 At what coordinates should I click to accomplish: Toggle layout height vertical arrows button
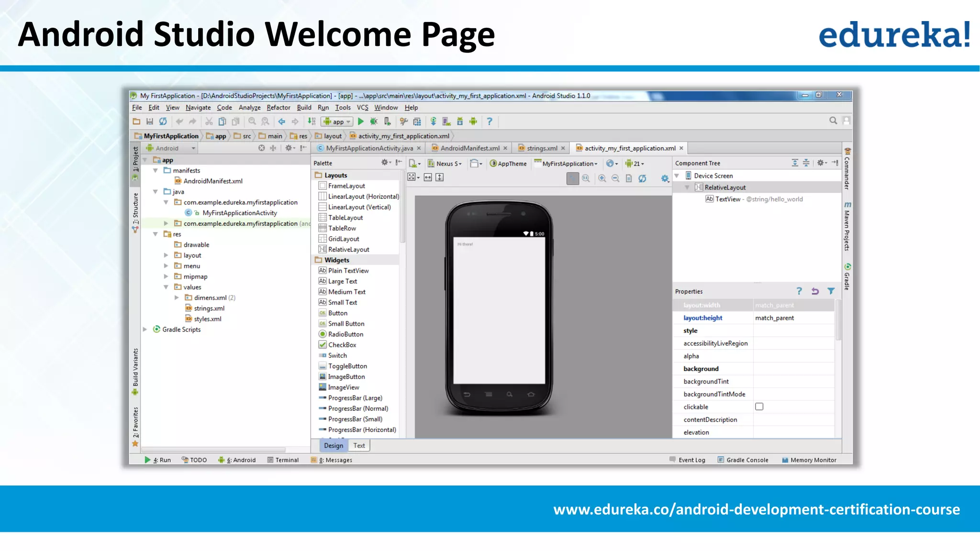point(440,177)
